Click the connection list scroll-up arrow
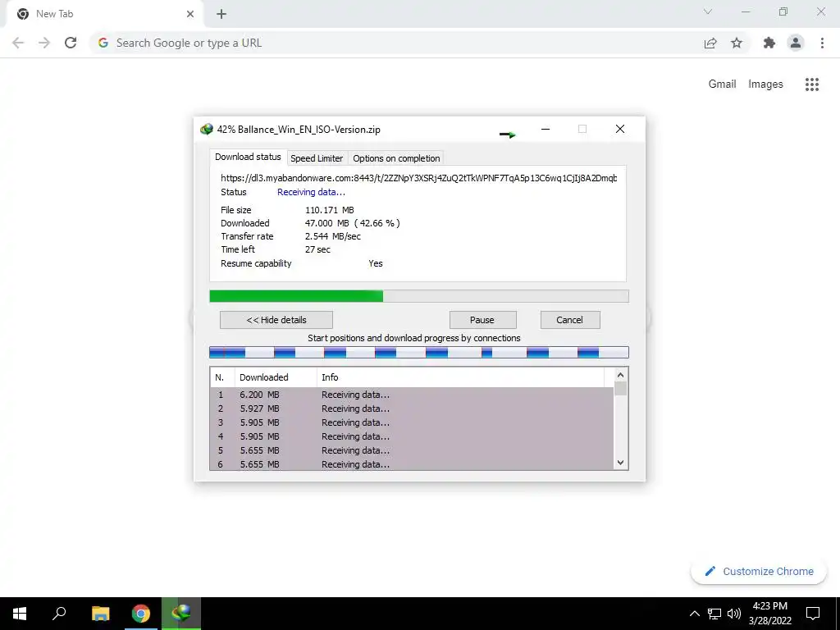Screen dimensions: 840x630 pos(620,375)
